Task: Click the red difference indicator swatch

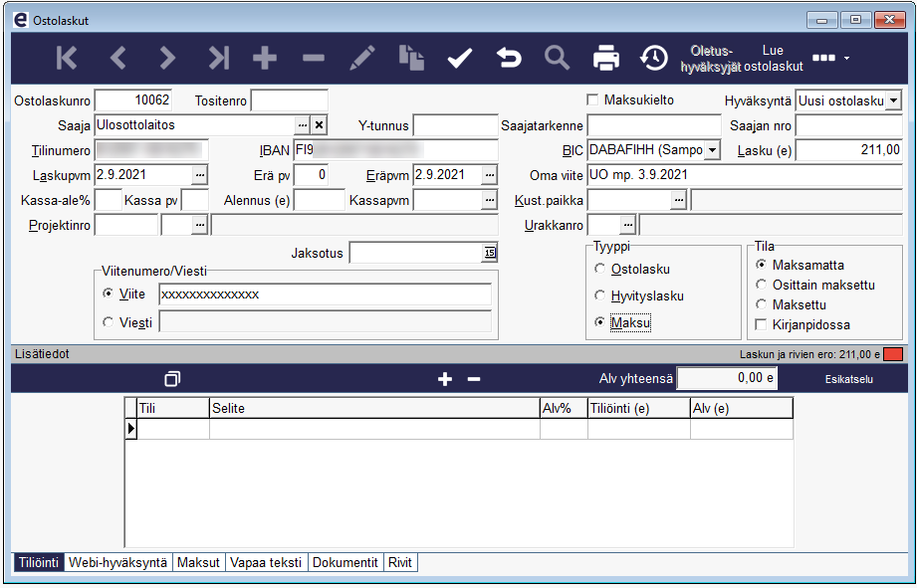Action: pyautogui.click(x=893, y=353)
